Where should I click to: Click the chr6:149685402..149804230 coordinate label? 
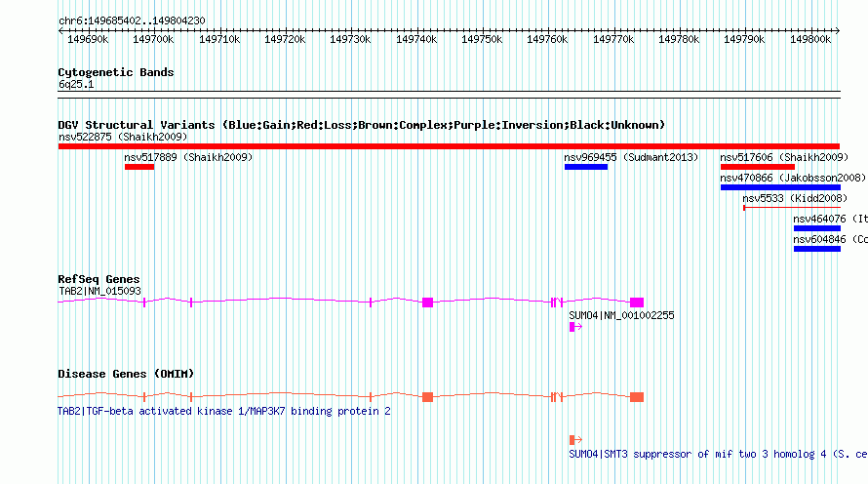132,20
